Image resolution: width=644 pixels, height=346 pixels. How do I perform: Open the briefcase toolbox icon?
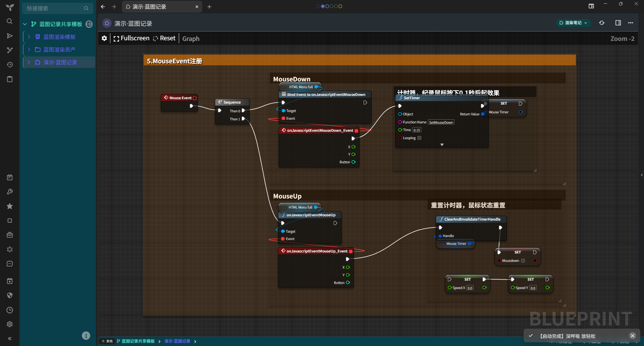tap(10, 235)
